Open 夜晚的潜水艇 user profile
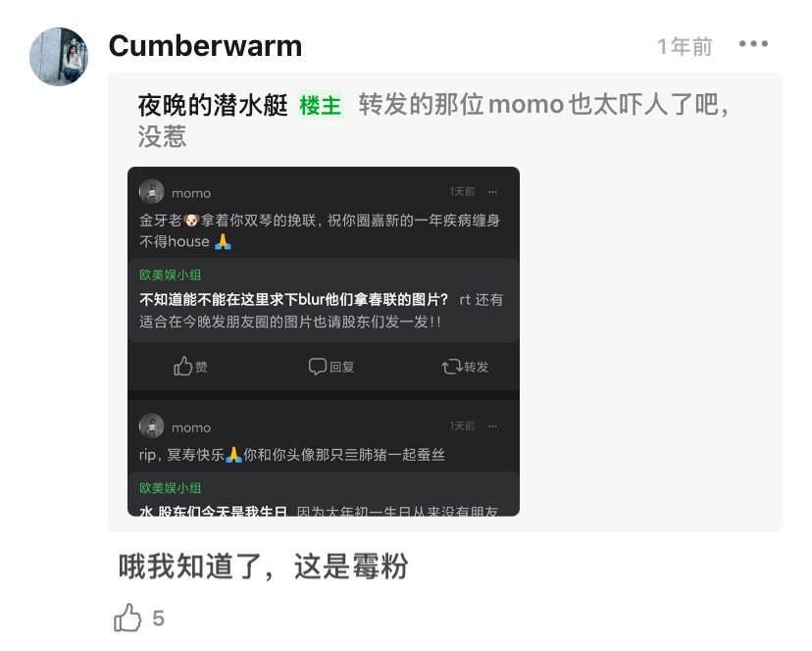This screenshot has width=812, height=651. coord(213,105)
